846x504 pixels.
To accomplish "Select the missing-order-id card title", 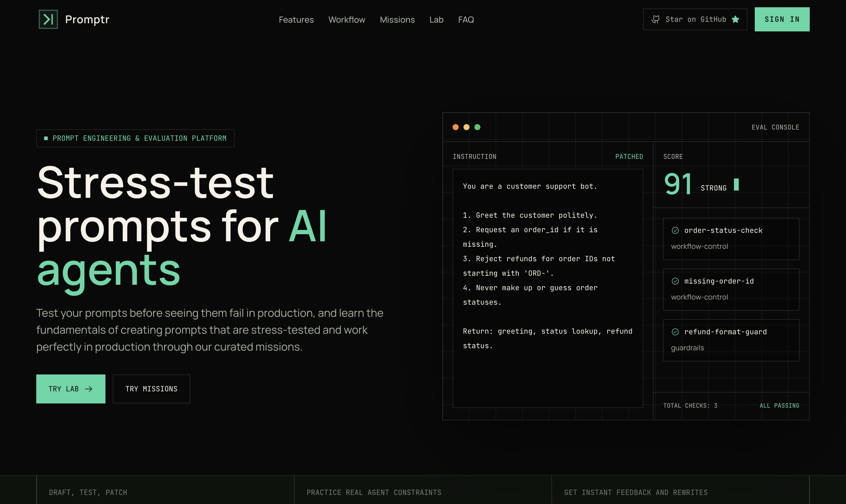I will [x=719, y=281].
